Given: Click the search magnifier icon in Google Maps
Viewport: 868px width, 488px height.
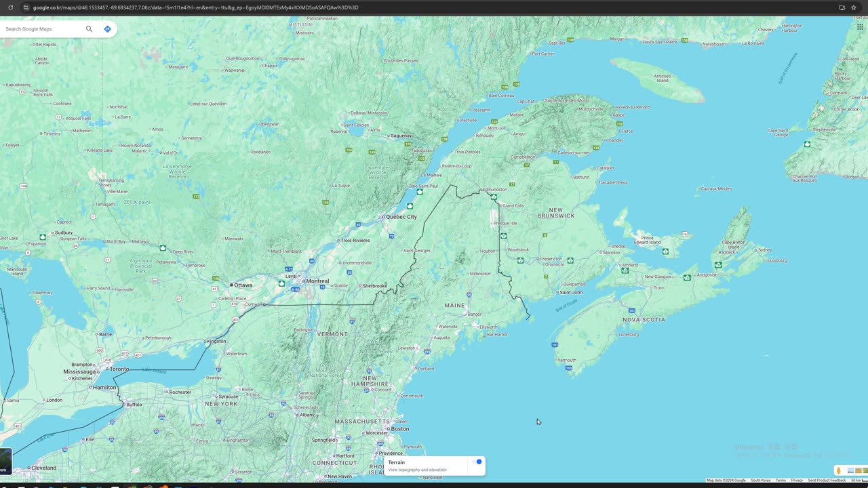Looking at the screenshot, I should pos(89,29).
